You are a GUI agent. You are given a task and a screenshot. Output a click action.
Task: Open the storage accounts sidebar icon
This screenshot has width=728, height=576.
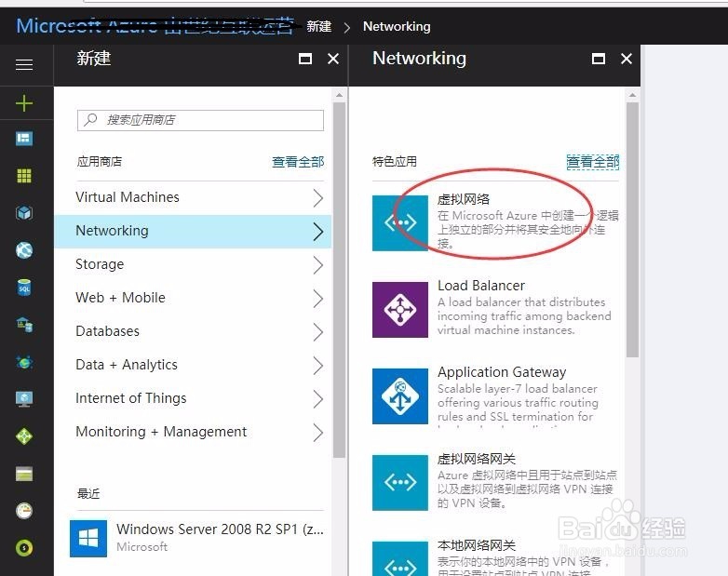(24, 474)
